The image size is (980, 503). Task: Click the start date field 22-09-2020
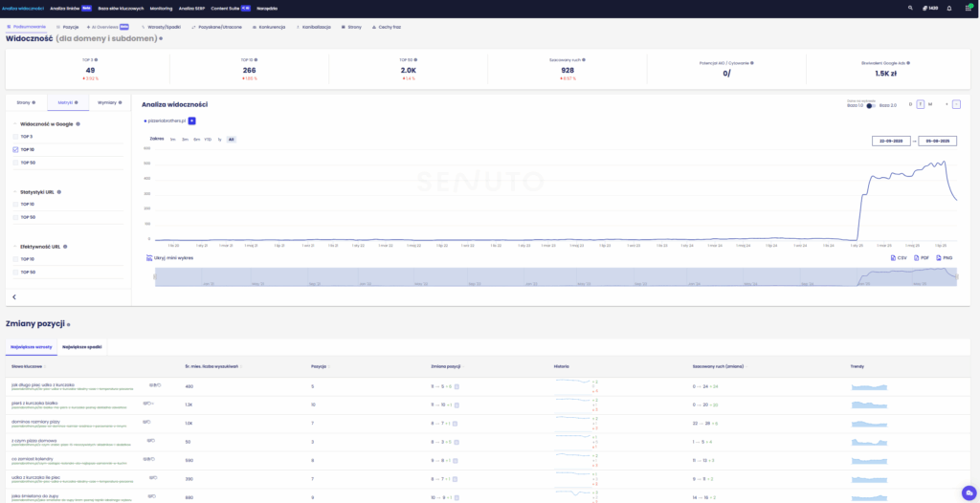(892, 141)
